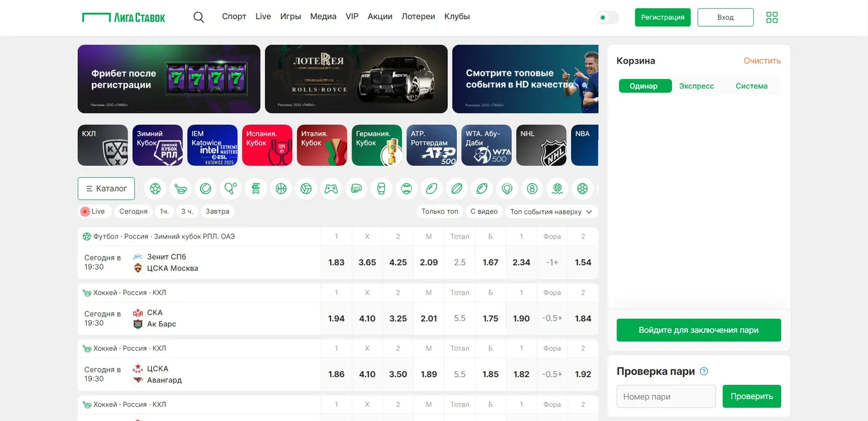Enable the Сегодня time filter

tap(133, 211)
